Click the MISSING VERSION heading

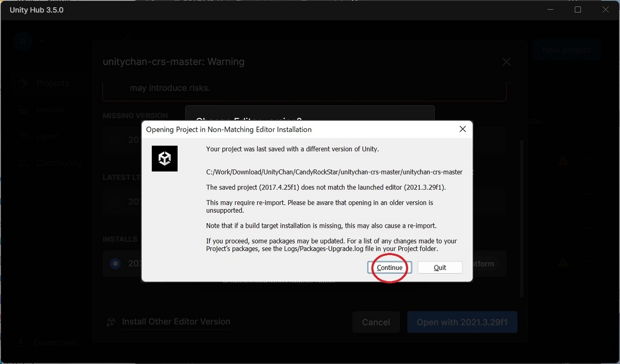click(135, 116)
